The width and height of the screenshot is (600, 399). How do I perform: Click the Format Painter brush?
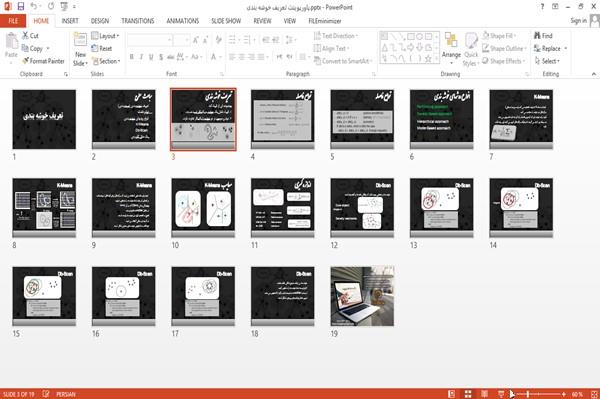[x=25, y=61]
